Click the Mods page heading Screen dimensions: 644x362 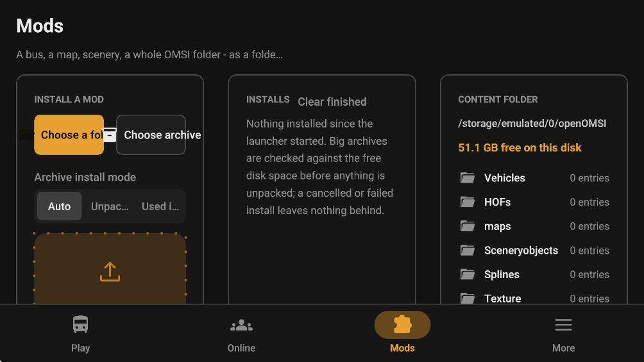[x=40, y=26]
